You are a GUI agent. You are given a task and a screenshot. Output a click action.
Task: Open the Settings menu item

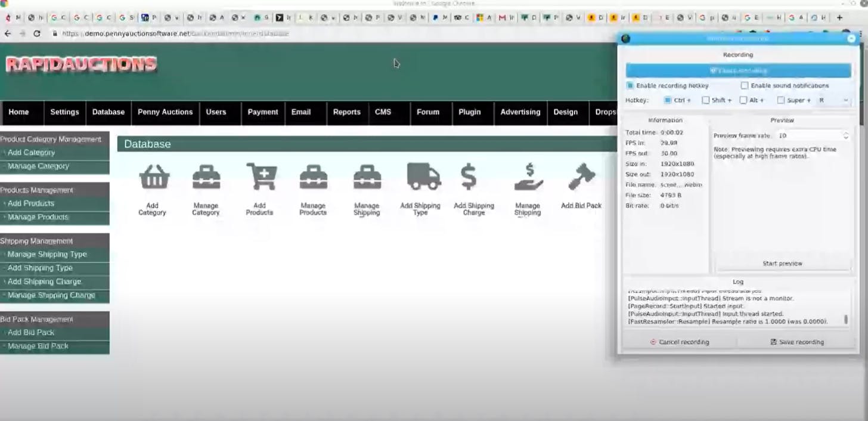click(64, 112)
